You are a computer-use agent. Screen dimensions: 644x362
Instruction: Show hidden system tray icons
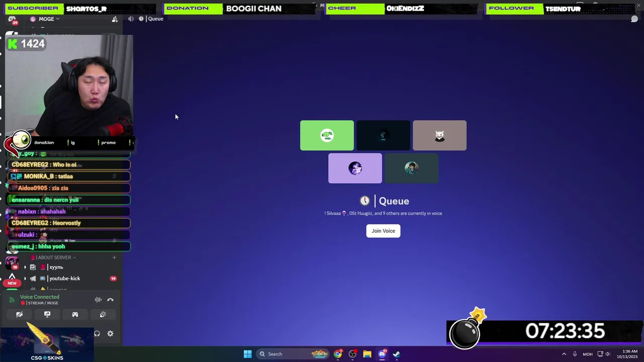[x=564, y=354]
